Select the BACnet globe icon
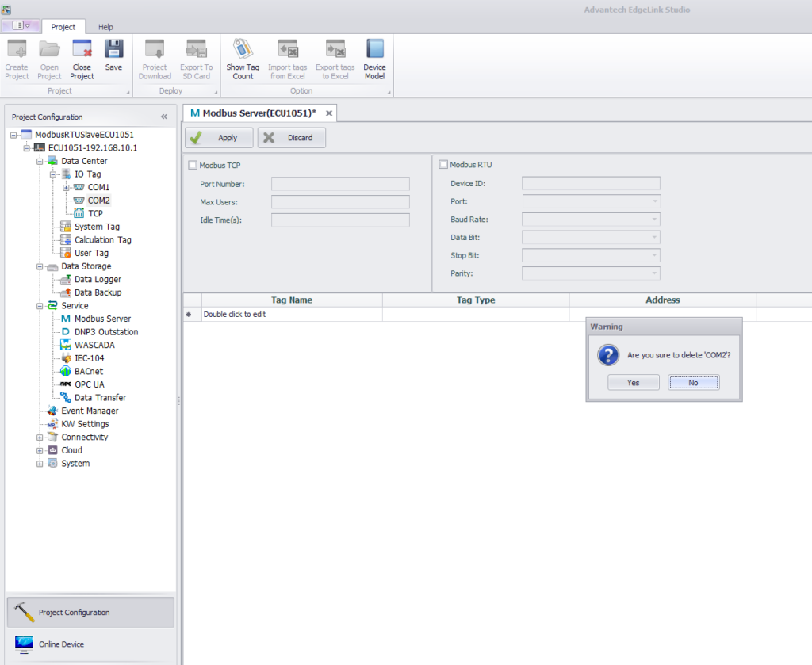812x665 pixels. [x=66, y=371]
